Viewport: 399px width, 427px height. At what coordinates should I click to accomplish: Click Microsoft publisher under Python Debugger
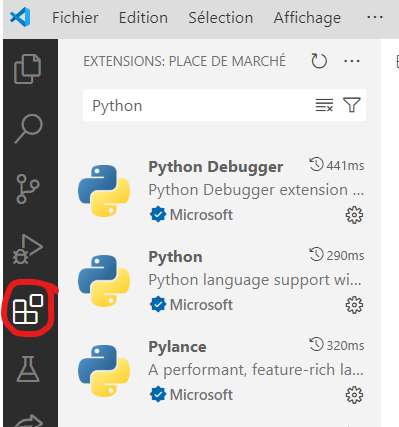tap(201, 215)
